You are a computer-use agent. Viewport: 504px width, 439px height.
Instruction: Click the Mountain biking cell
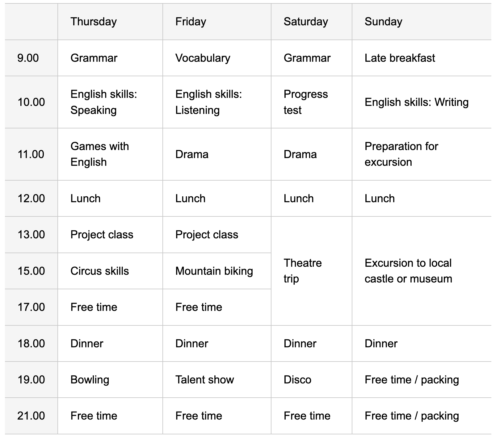point(214,271)
